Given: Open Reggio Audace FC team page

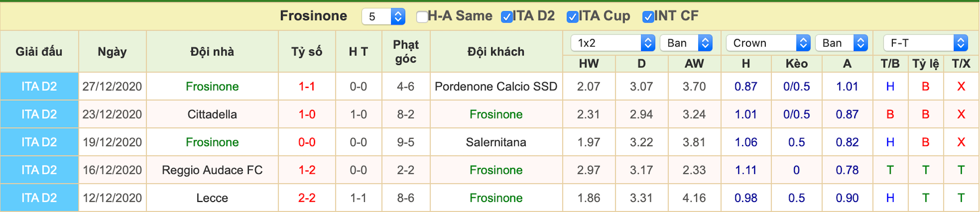Looking at the screenshot, I should (212, 170).
